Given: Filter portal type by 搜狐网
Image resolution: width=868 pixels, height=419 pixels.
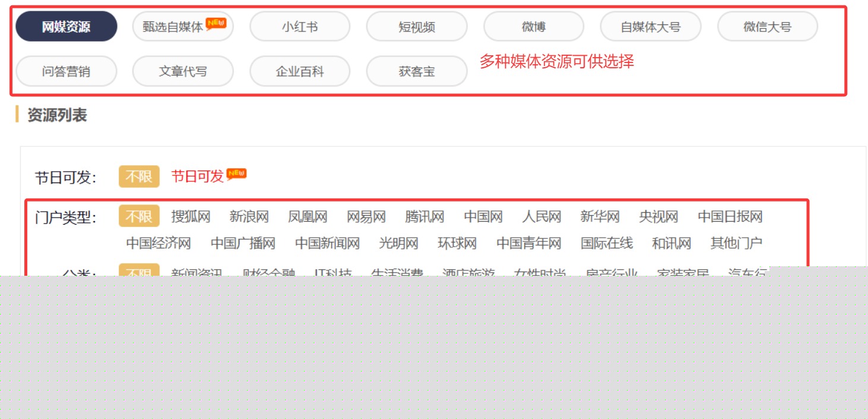Looking at the screenshot, I should pos(191,216).
